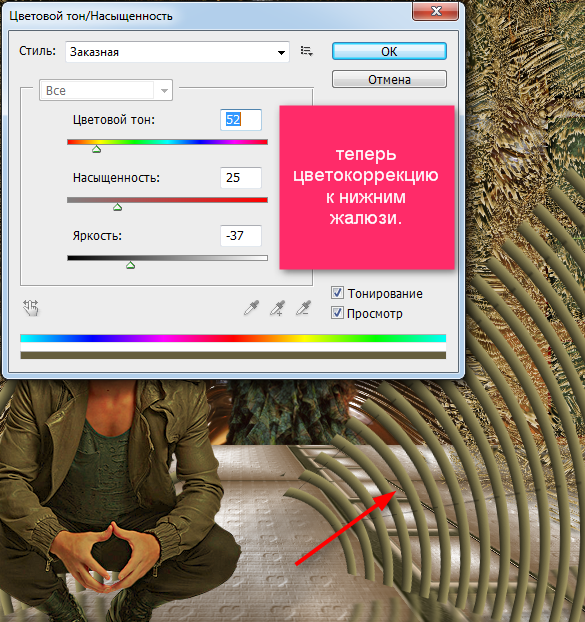The width and height of the screenshot is (585, 622).
Task: Select the add-to-sample eyedropper
Action: coord(277,308)
